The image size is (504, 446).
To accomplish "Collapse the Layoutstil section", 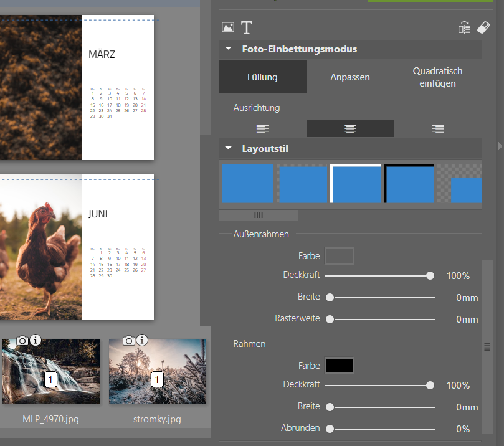I will 229,149.
